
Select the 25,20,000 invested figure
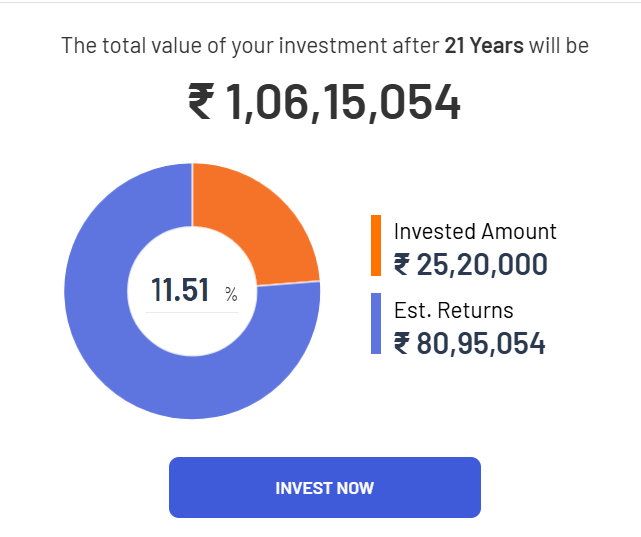click(x=482, y=265)
